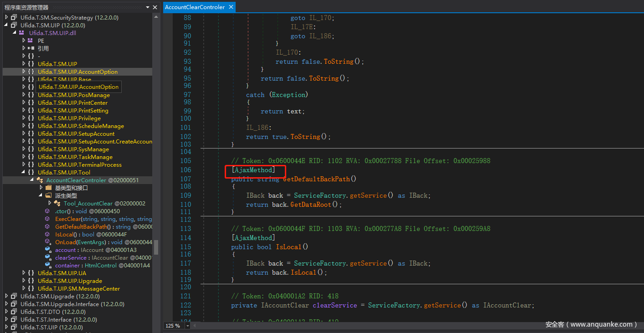The image size is (644, 333).
Task: Click the Ufida.T.SM.Upgrade assembly icon
Action: click(14, 297)
